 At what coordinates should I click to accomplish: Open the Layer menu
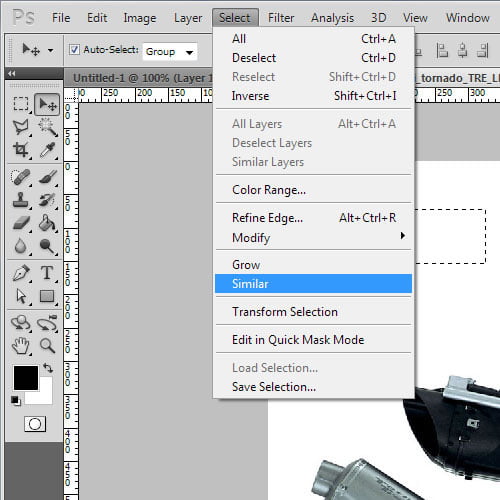tap(188, 18)
